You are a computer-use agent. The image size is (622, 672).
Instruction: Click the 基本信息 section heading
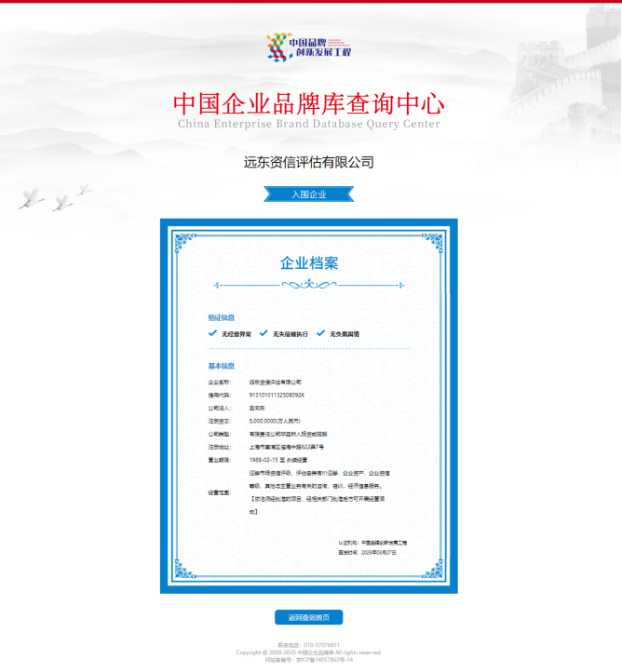(222, 366)
